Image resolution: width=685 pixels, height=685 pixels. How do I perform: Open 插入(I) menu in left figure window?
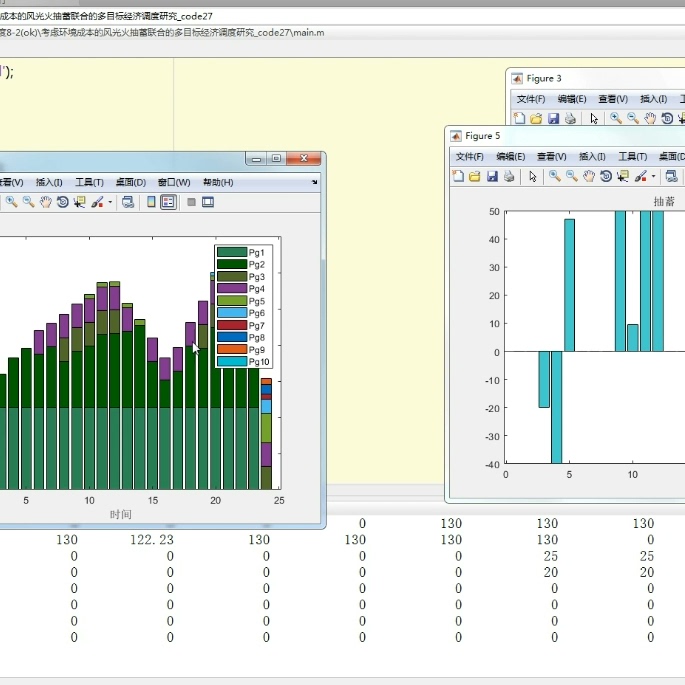point(49,182)
